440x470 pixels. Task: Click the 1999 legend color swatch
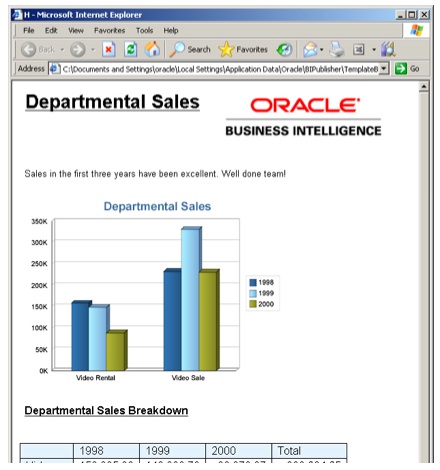click(253, 293)
